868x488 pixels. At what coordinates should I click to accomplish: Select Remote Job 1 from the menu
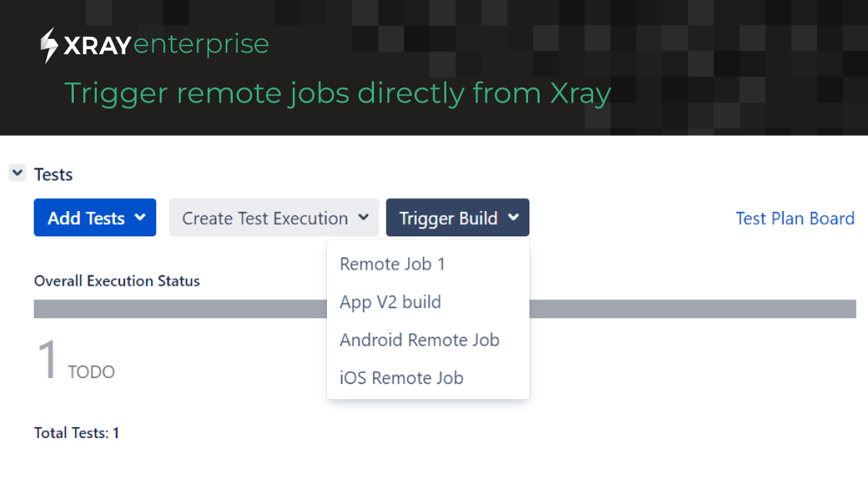click(x=393, y=264)
